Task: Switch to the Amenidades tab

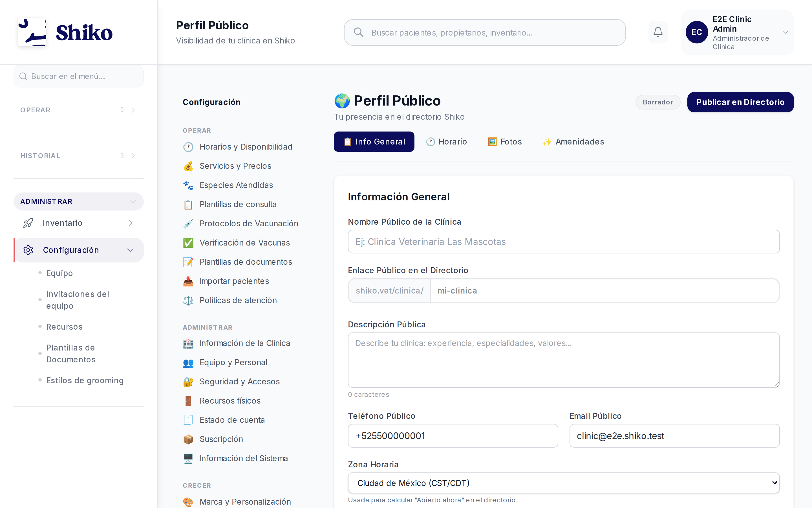Action: [573, 141]
